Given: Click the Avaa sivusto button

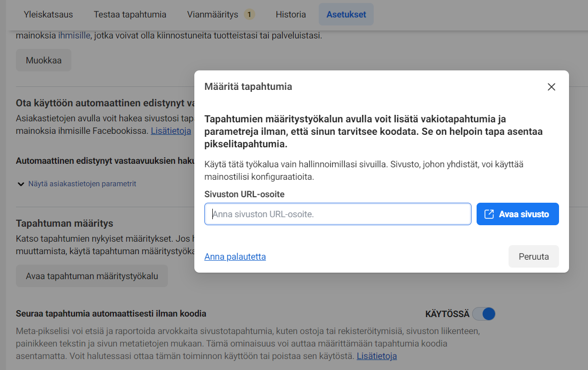Looking at the screenshot, I should coord(518,213).
